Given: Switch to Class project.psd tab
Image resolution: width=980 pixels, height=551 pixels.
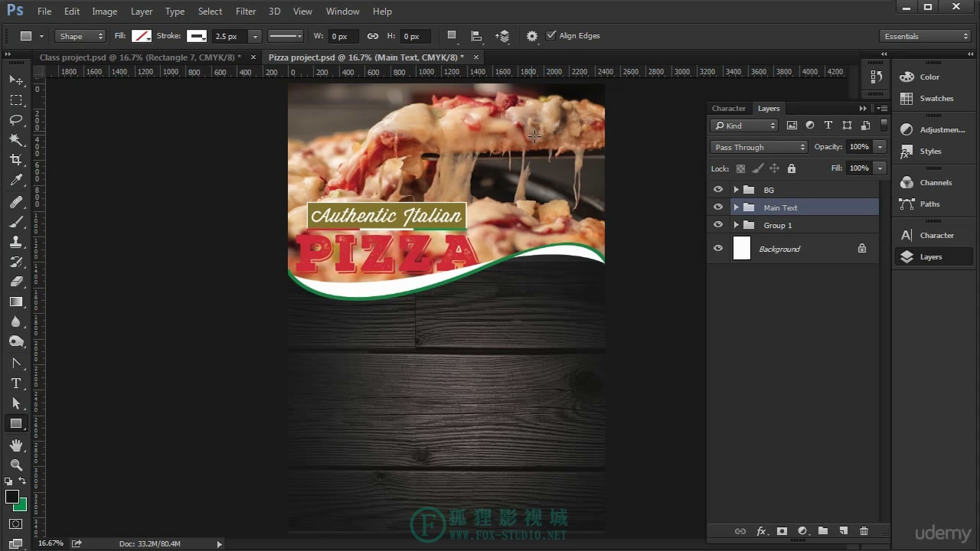Looking at the screenshot, I should 140,57.
